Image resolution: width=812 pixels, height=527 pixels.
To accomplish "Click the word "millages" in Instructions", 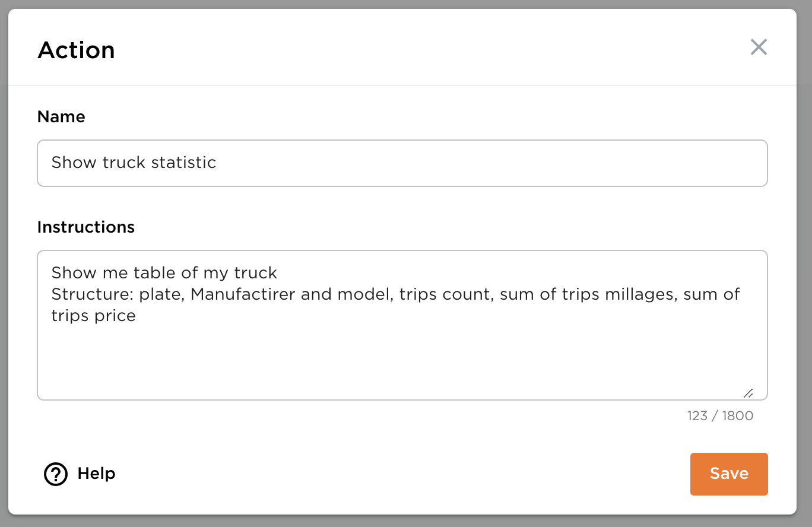I will pyautogui.click(x=641, y=294).
